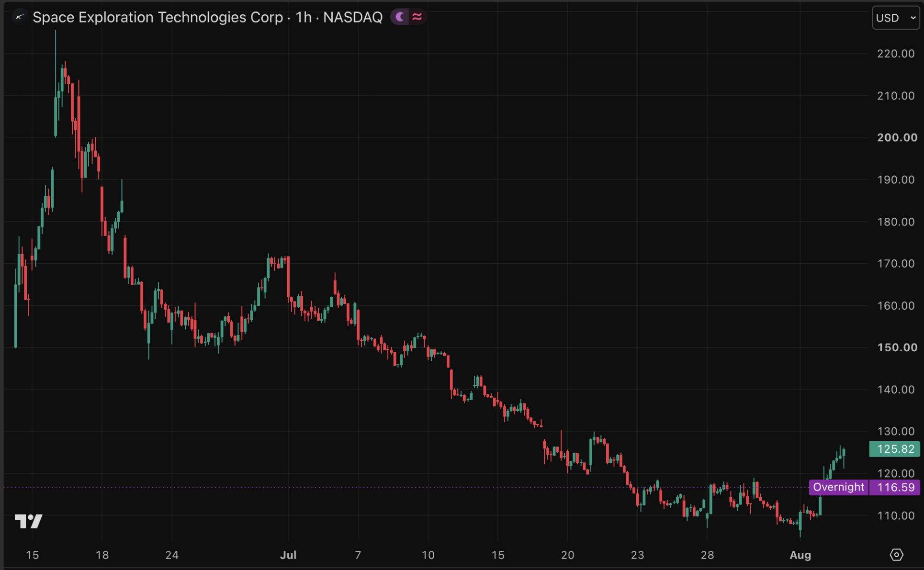The width and height of the screenshot is (924, 570).
Task: Click the 7 date on time axis
Action: point(358,555)
